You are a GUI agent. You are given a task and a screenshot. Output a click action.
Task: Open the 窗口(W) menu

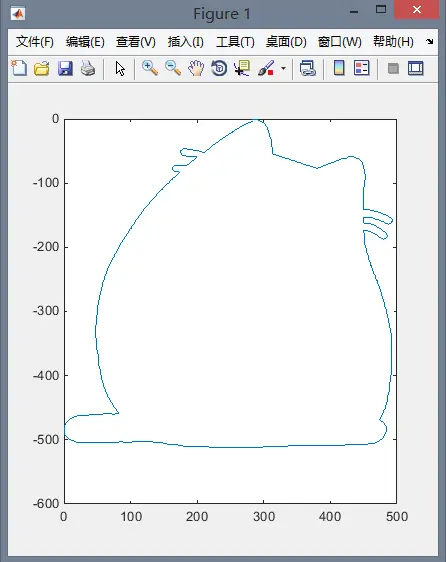pyautogui.click(x=340, y=42)
